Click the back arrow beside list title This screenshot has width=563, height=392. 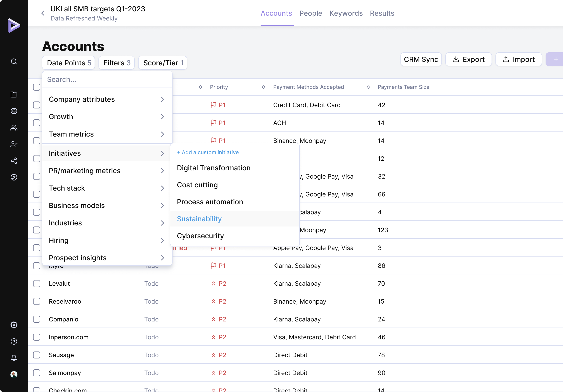point(43,13)
